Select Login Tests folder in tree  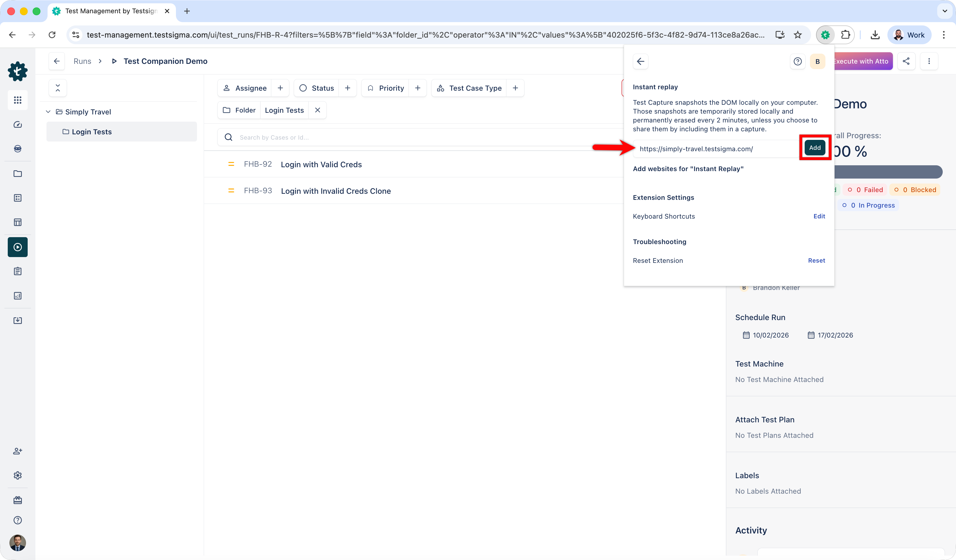pos(92,132)
